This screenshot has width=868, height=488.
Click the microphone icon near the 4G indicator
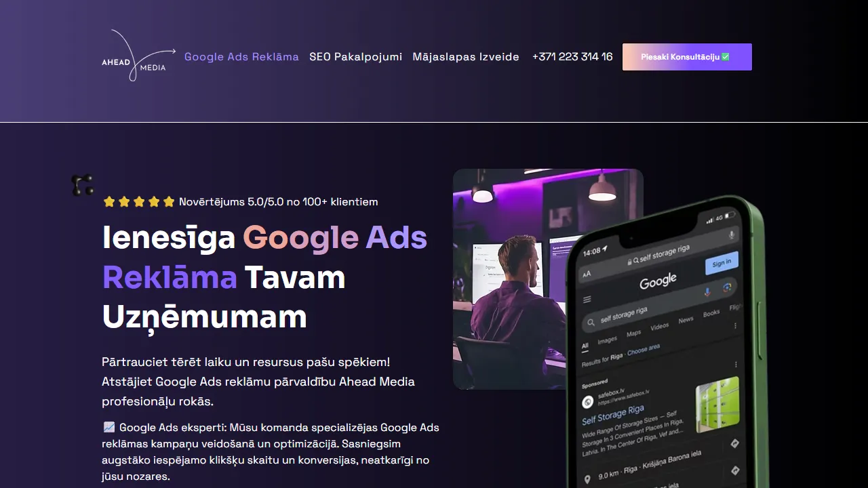731,235
